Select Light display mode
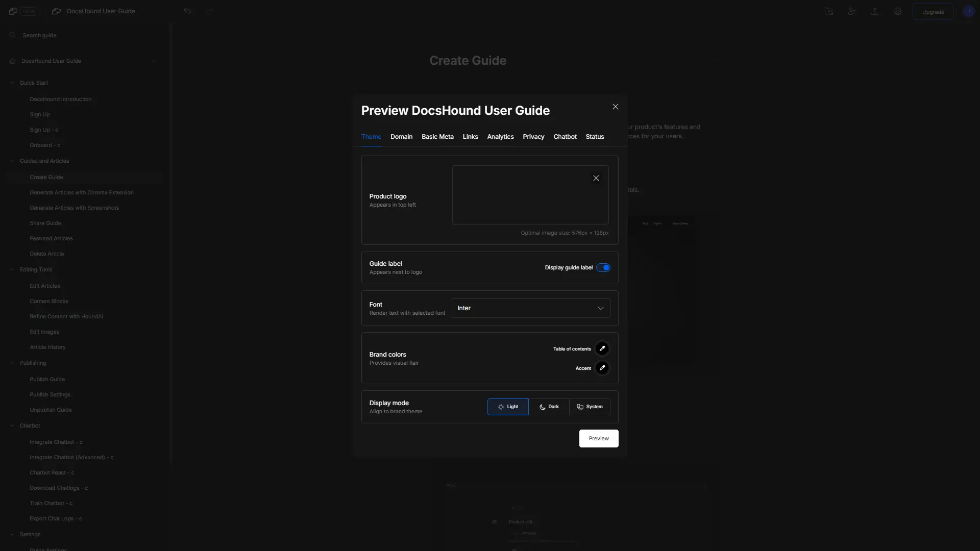The image size is (980, 551). pyautogui.click(x=508, y=407)
